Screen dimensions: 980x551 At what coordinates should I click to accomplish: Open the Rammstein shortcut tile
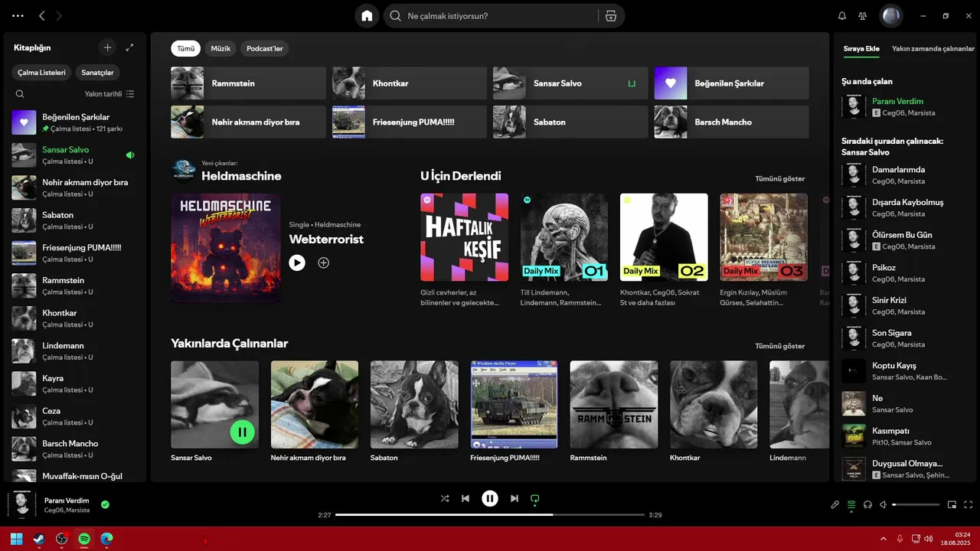tap(248, 83)
